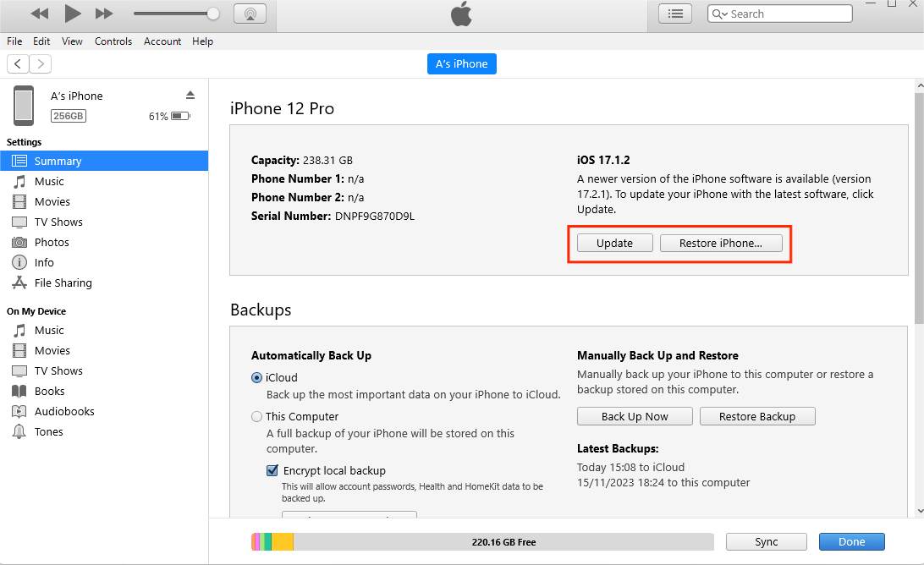
Task: Click the serial number DNPF9G870D9L
Action: (x=375, y=217)
